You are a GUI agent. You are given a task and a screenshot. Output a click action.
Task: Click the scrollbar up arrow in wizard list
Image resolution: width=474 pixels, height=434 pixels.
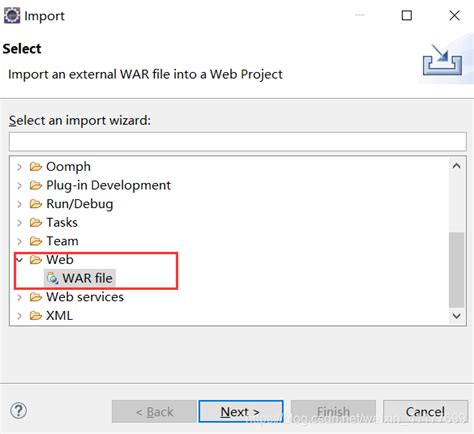pyautogui.click(x=456, y=166)
